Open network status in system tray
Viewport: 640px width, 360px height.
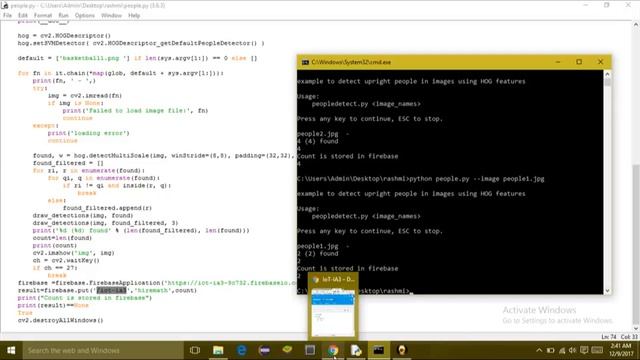pos(562,350)
